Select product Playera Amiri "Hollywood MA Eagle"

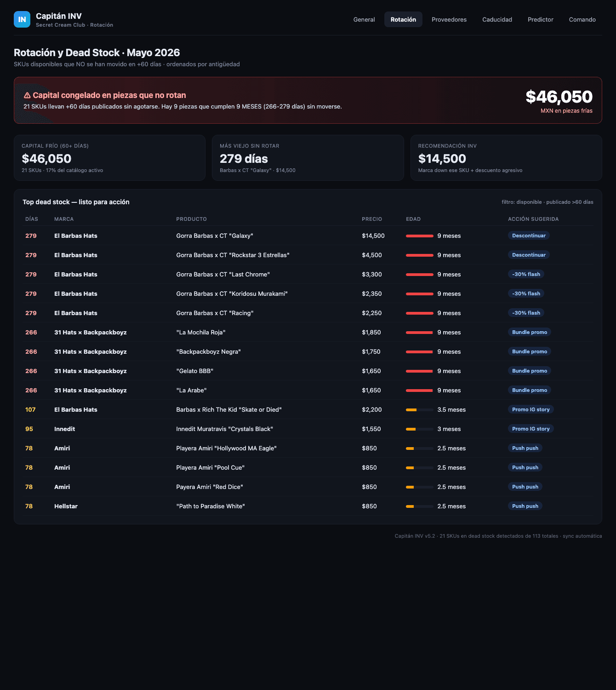[226, 448]
